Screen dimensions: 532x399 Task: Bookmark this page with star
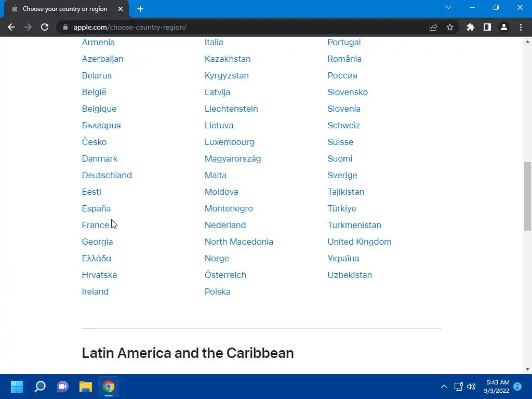point(450,27)
